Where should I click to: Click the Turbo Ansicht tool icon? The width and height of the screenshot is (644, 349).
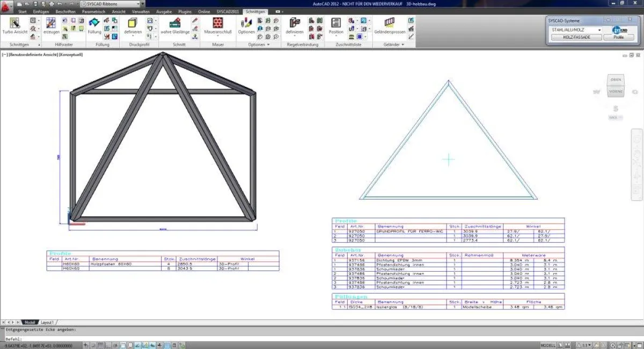(15, 23)
